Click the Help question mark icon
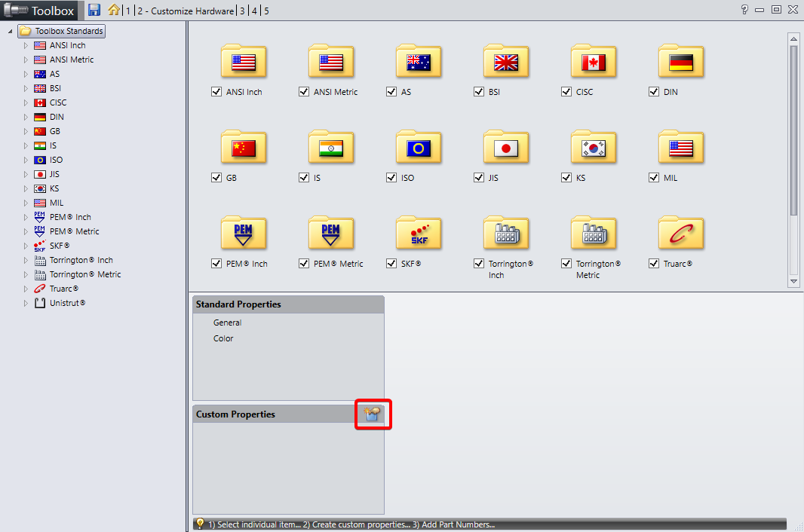 (744, 9)
